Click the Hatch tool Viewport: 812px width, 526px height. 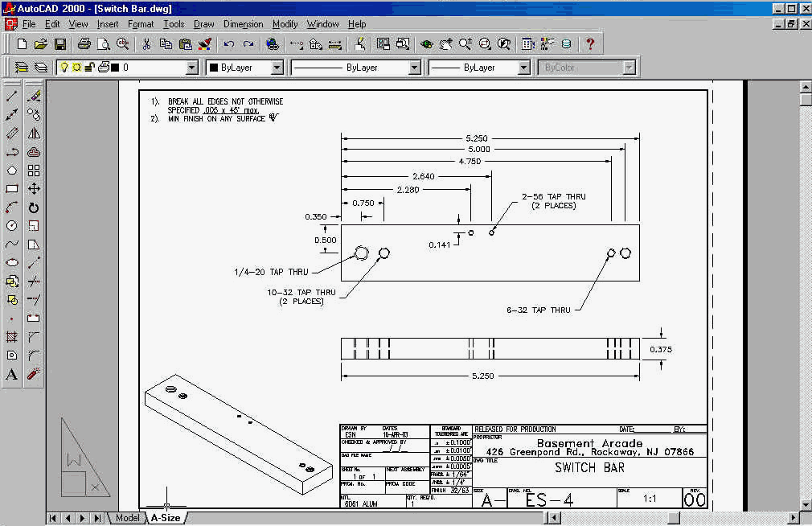tap(12, 337)
